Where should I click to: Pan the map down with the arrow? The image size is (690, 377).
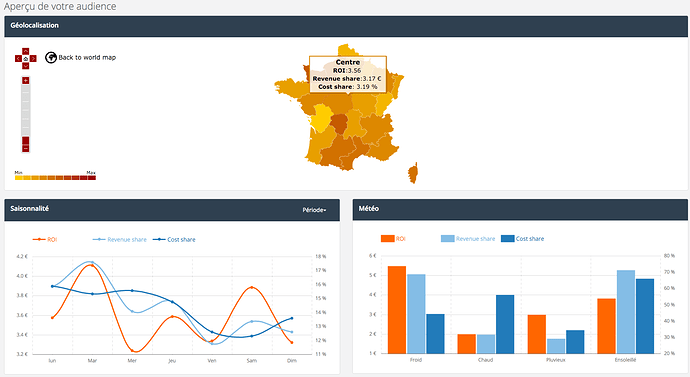pos(26,66)
